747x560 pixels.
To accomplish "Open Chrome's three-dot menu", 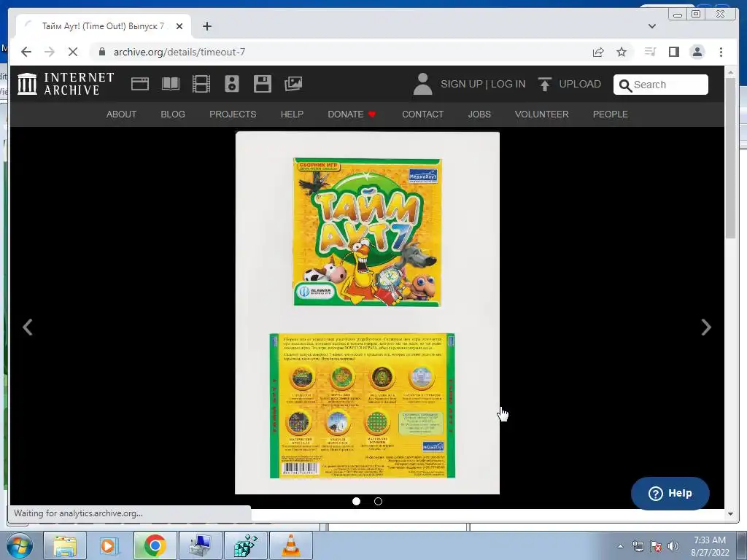I will tap(721, 52).
